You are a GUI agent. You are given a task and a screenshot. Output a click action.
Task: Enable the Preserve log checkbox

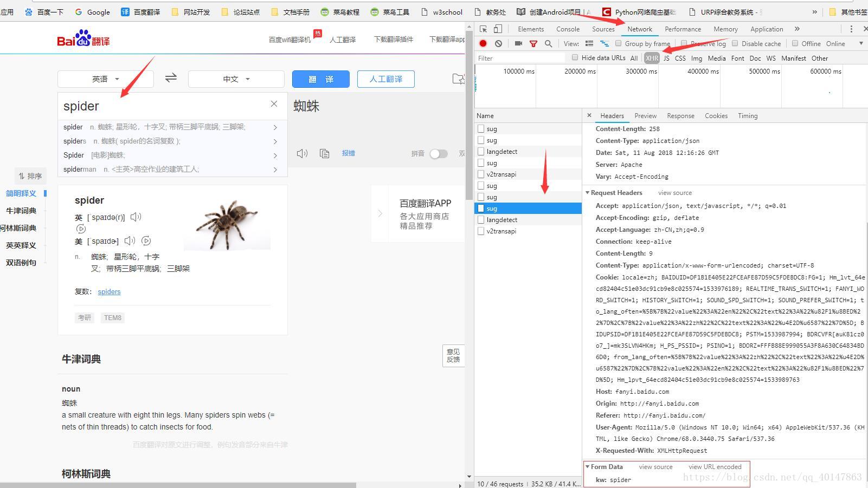pyautogui.click(x=684, y=43)
